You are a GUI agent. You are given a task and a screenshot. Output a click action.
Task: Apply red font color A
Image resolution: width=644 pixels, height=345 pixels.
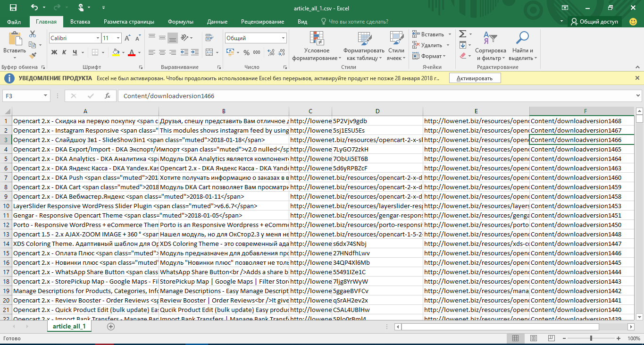(132, 52)
